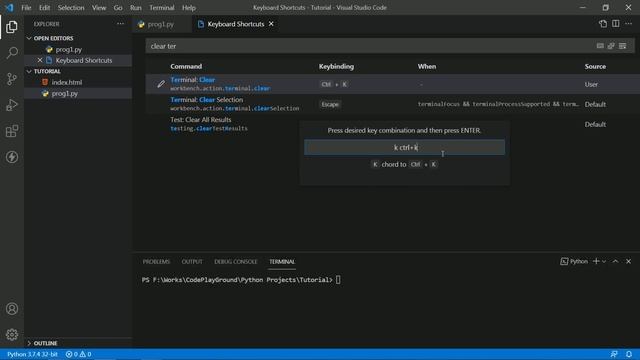Viewport: 640px width, 360px height.
Task: Close Keyboard Shortcuts in Open Editors list
Action: coord(40,60)
